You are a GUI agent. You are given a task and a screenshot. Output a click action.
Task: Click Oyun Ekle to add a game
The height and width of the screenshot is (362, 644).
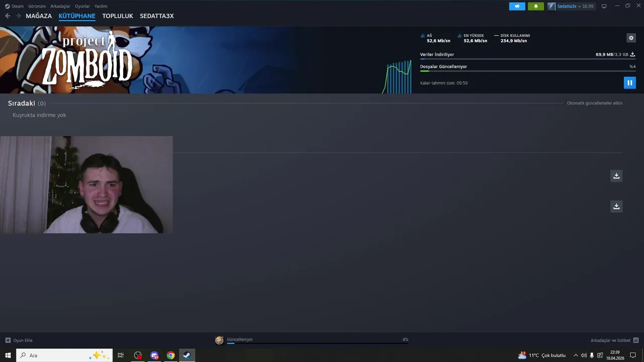[x=23, y=340]
